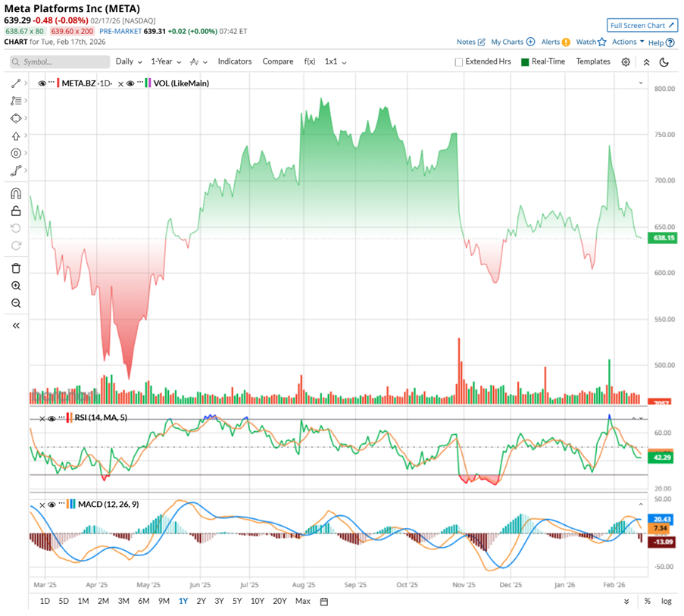Screen dimensions: 684x616
Task: Toggle Real-Time data green box
Action: pos(525,62)
